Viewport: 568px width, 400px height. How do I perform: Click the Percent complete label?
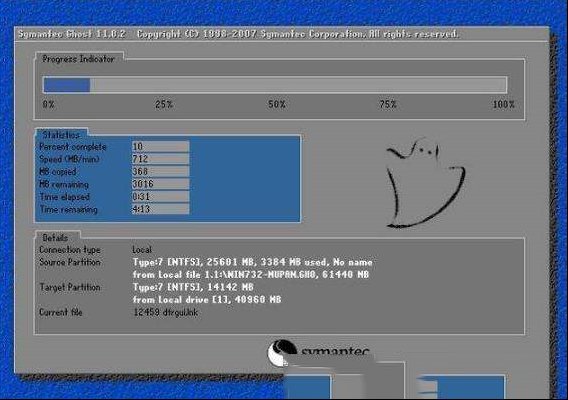[x=73, y=147]
